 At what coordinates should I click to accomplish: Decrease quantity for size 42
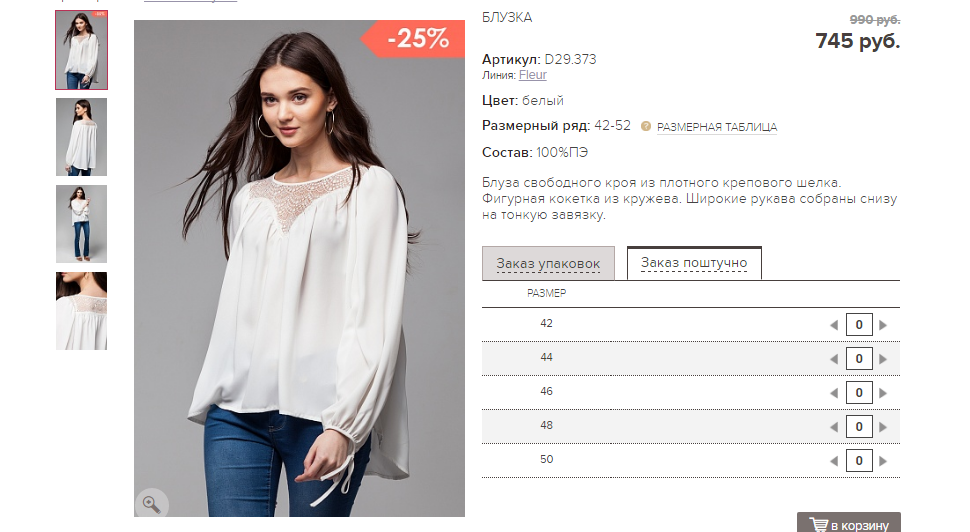[834, 325]
